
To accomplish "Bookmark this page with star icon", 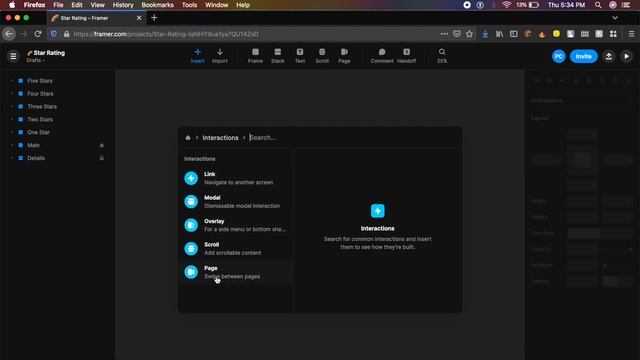I will (x=469, y=34).
